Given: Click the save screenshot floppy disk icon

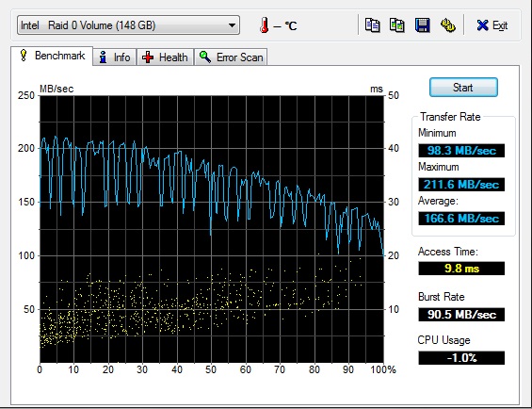Looking at the screenshot, I should pos(423,25).
